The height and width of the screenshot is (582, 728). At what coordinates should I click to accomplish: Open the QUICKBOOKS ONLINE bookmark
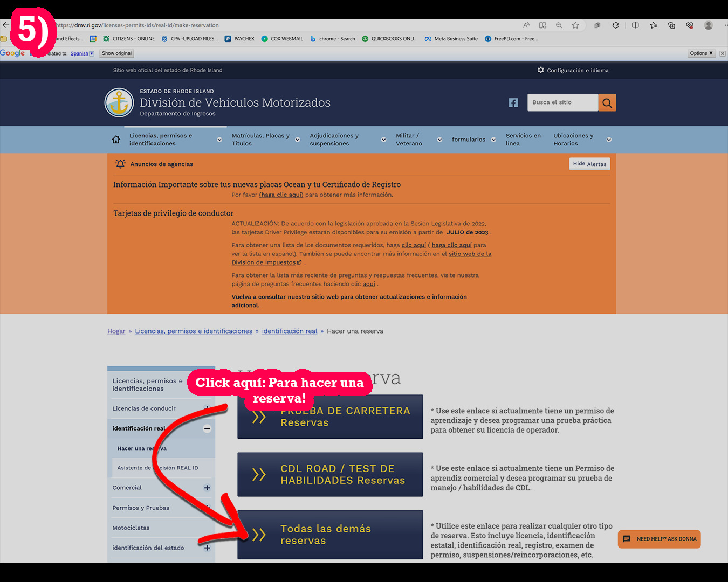point(390,39)
